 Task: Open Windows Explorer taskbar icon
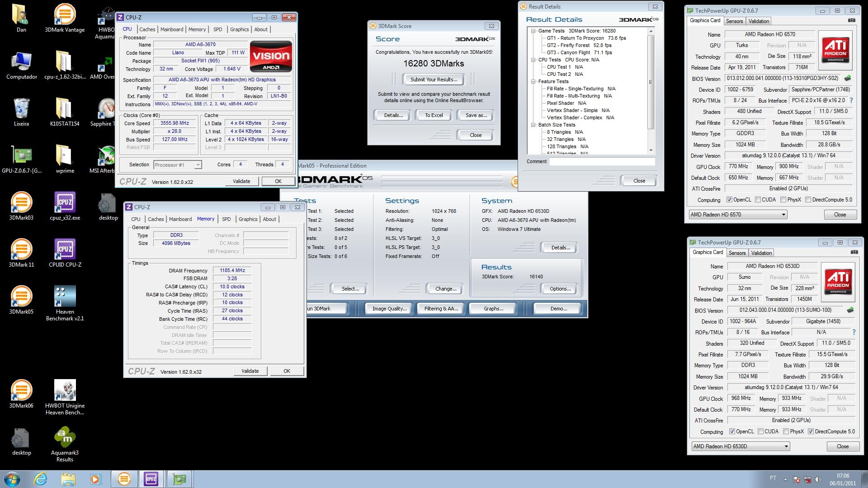click(x=68, y=479)
